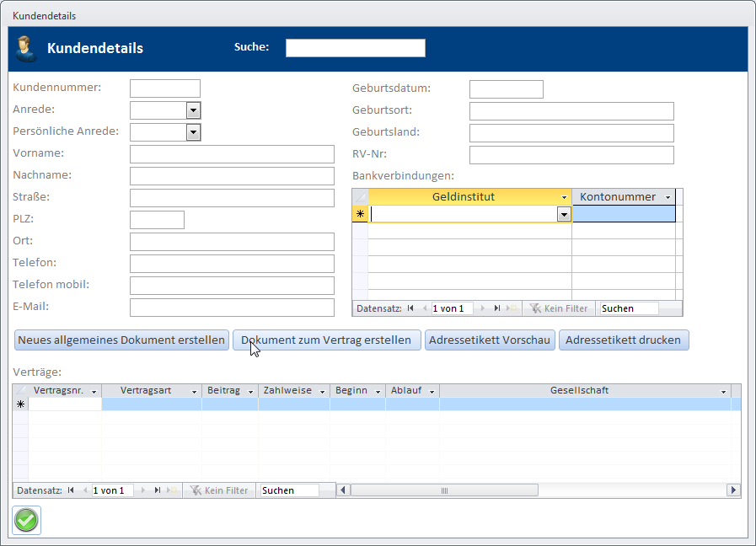Expand the Geldinstitut combo box in new row
This screenshot has height=546, width=756.
564,215
